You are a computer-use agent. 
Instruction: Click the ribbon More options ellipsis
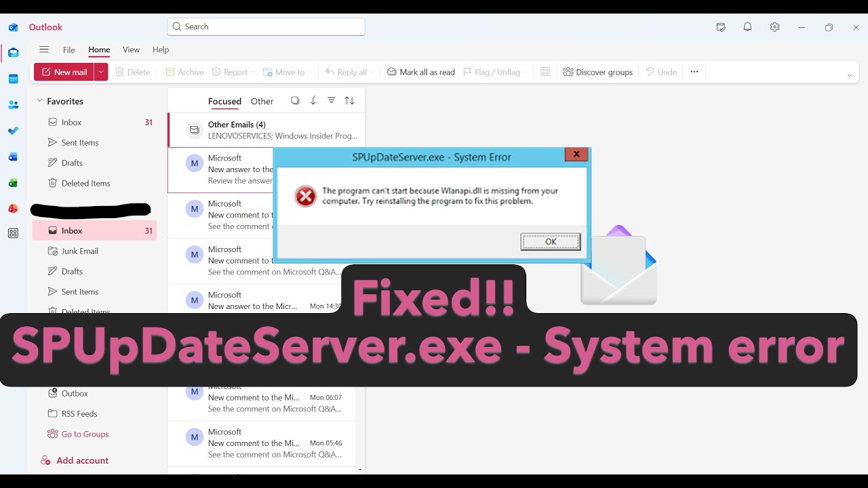694,72
